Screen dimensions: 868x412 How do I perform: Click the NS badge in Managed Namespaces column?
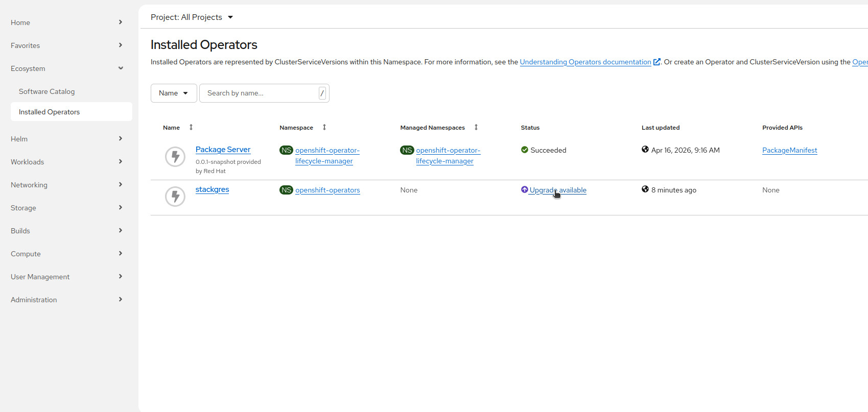[x=407, y=150]
